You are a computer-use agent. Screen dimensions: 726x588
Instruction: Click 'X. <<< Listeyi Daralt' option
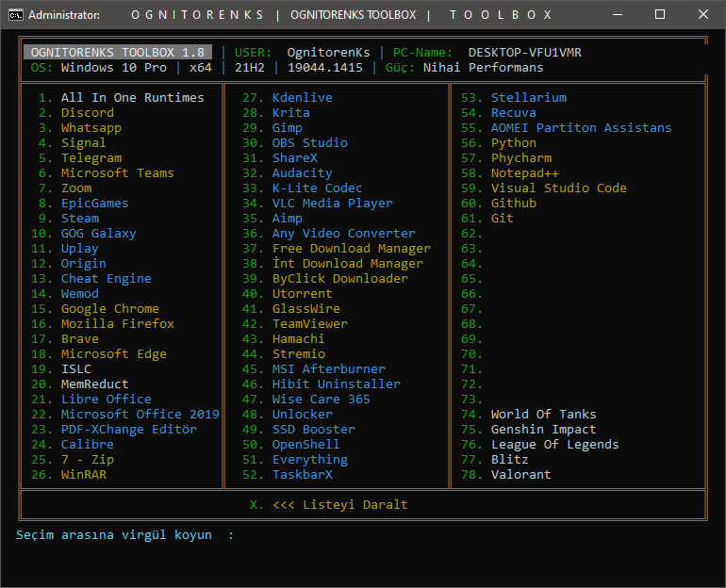(329, 505)
